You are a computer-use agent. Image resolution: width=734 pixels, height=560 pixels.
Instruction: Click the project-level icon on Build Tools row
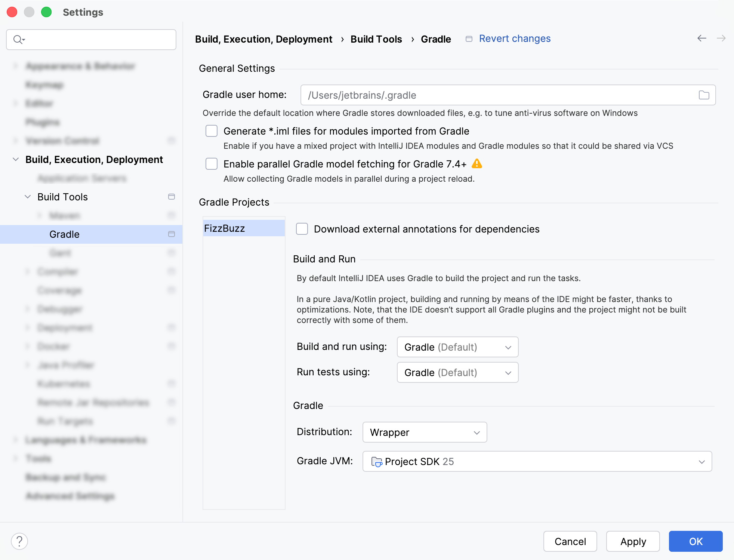[172, 197]
